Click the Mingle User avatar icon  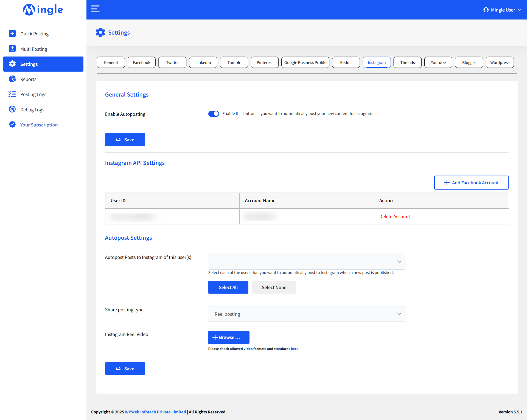click(x=486, y=10)
